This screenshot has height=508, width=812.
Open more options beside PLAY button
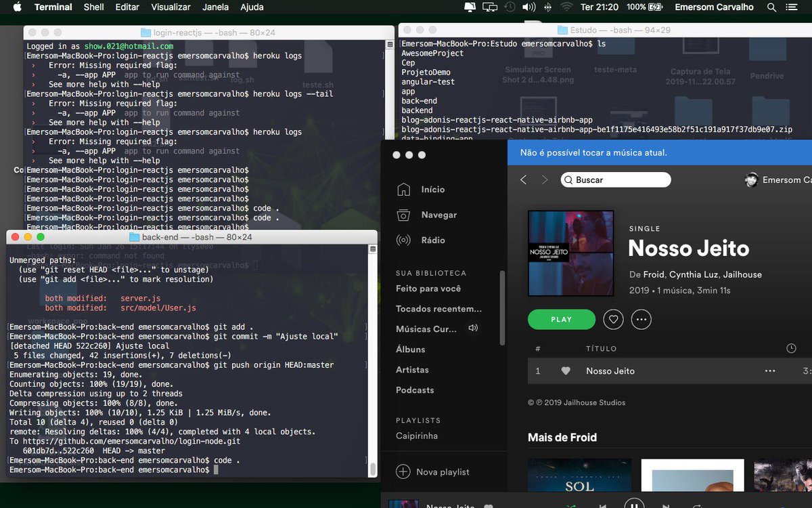coord(641,320)
